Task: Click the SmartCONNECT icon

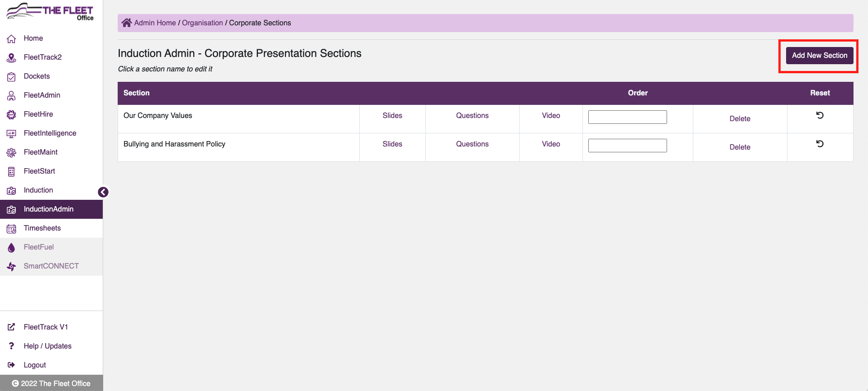Action: 11,267
